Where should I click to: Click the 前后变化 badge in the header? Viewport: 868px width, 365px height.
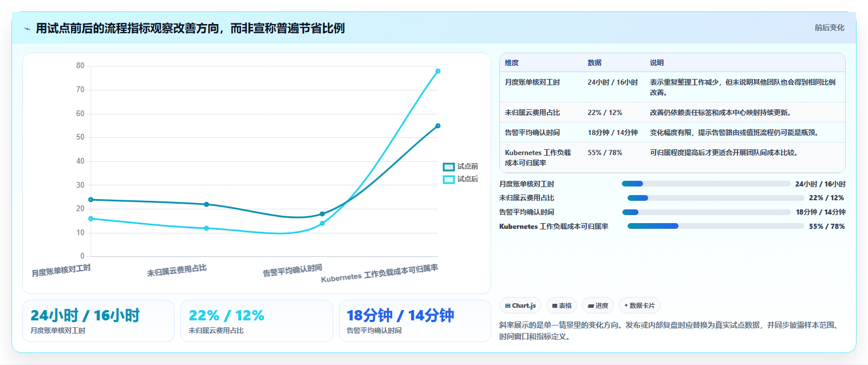pyautogui.click(x=829, y=27)
